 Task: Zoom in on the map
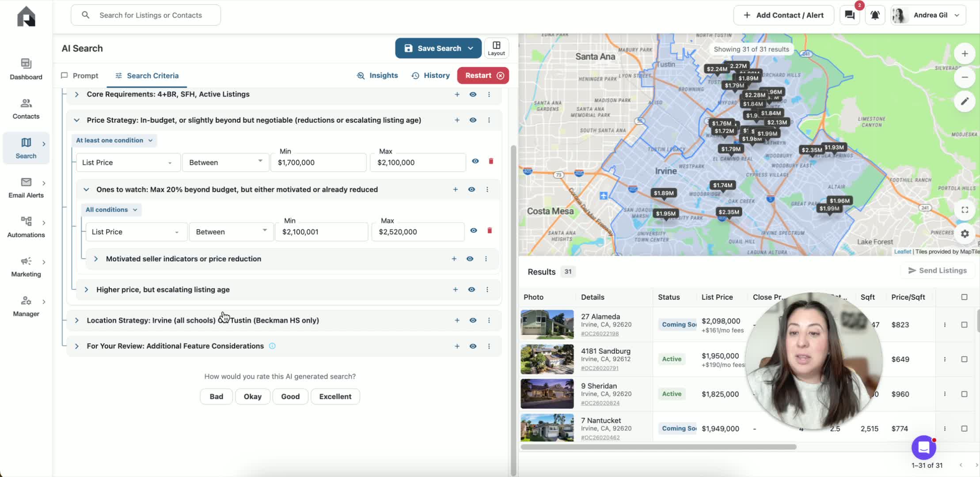(965, 53)
